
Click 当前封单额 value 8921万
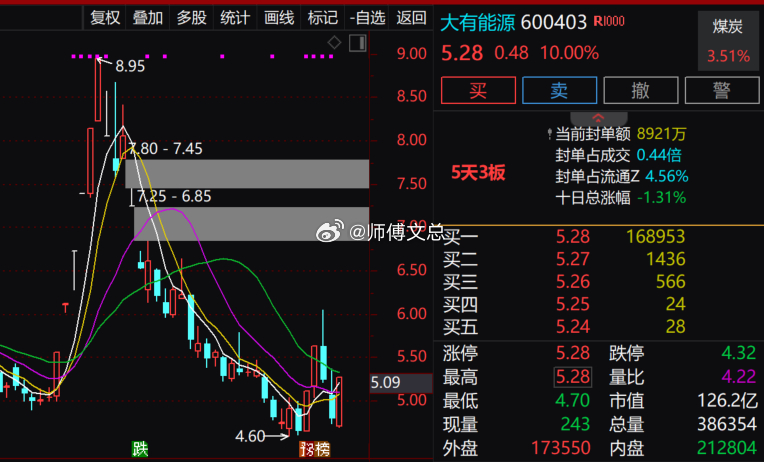click(661, 134)
